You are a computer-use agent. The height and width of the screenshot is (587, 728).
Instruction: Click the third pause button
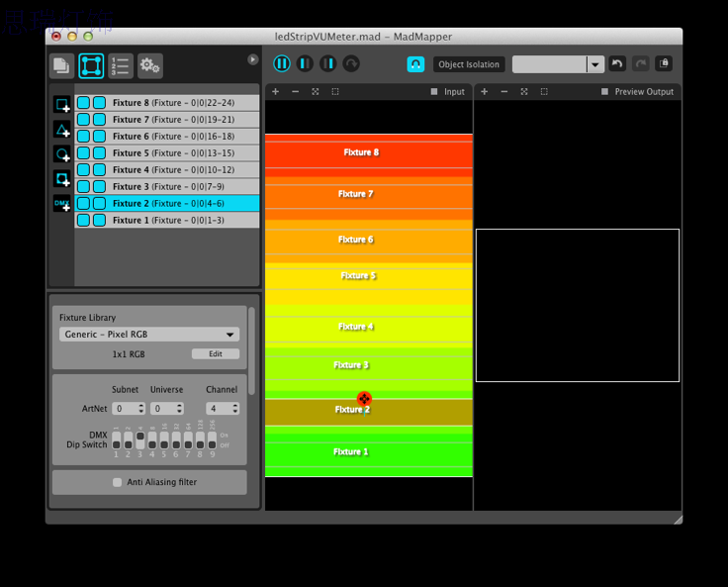tap(327, 63)
